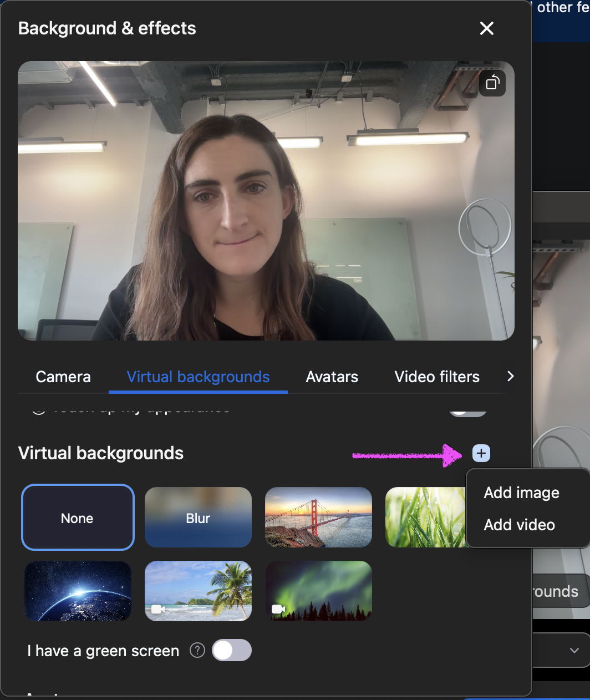Apply the Blur background
Viewport: 590px width, 700px height.
[x=198, y=518]
